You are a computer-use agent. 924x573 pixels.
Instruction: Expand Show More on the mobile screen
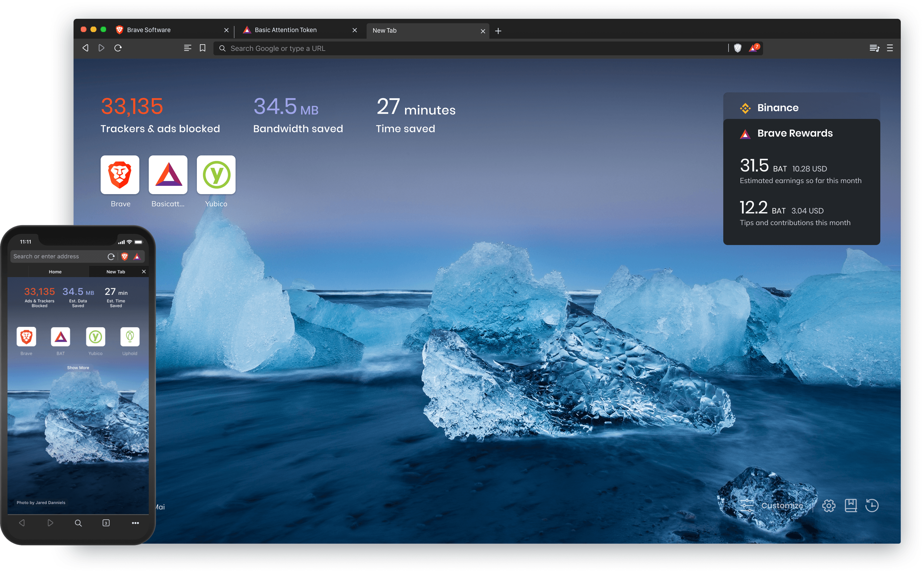[78, 367]
